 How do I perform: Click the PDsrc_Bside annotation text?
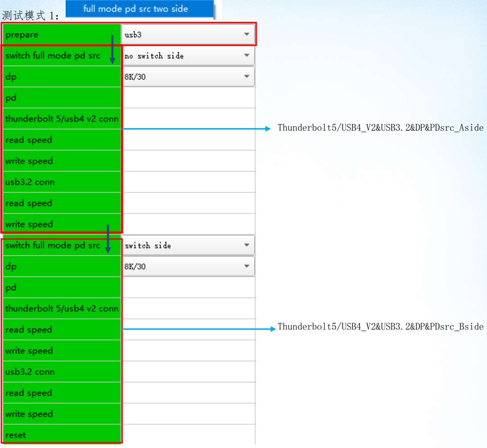(380, 327)
